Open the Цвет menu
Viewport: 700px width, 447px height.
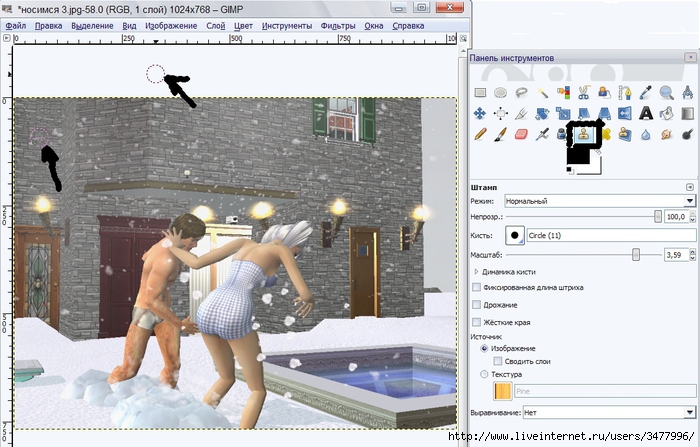pyautogui.click(x=243, y=26)
